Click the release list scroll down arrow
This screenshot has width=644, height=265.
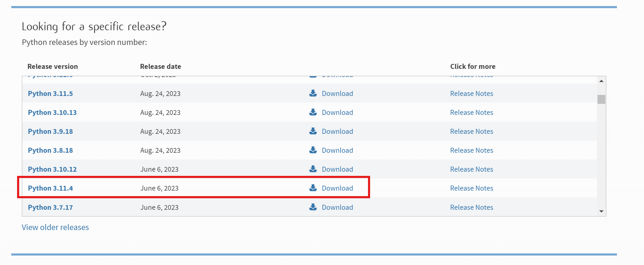601,211
